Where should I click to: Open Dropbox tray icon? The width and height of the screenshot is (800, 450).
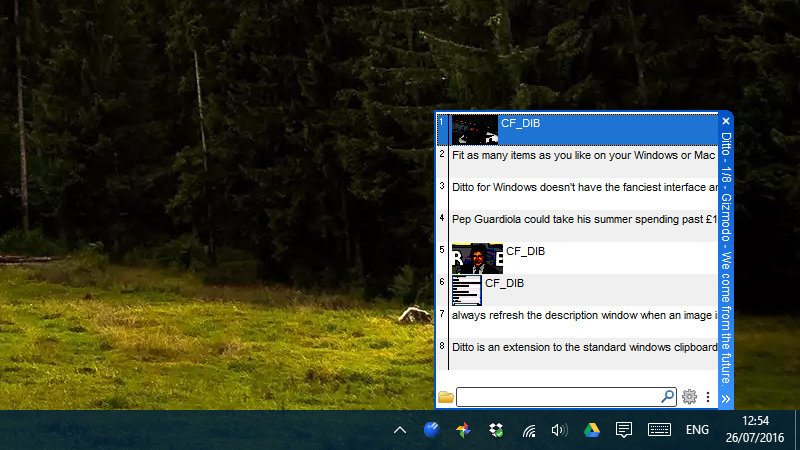click(x=496, y=430)
